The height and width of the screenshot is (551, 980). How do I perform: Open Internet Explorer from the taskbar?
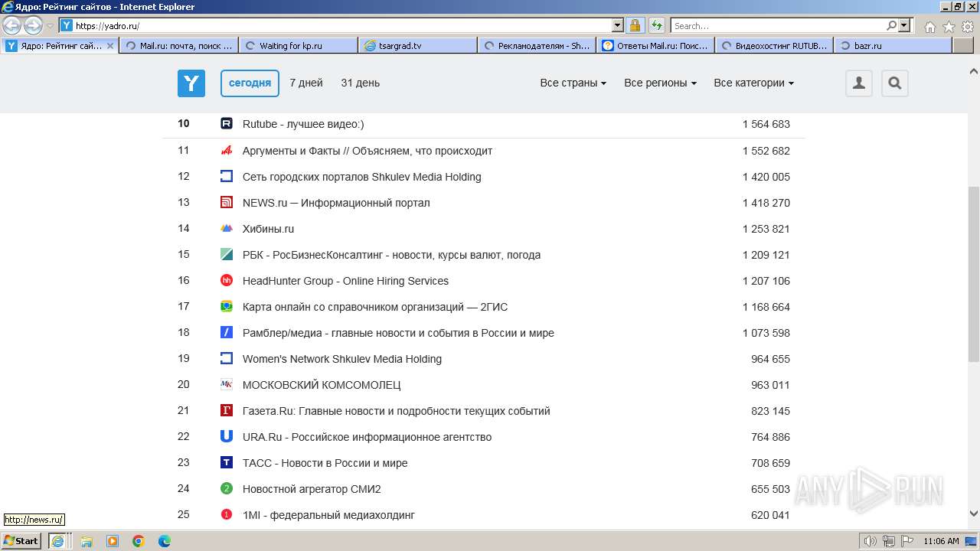(57, 541)
